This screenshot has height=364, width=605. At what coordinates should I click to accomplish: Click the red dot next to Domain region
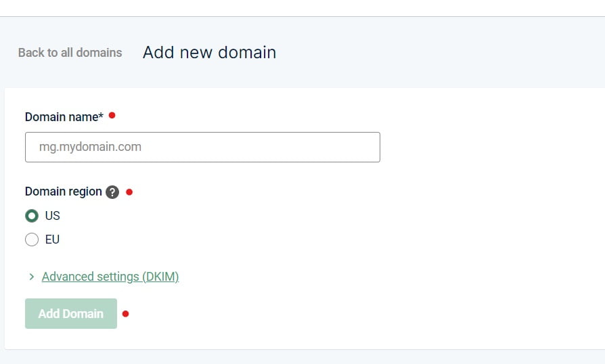point(129,192)
